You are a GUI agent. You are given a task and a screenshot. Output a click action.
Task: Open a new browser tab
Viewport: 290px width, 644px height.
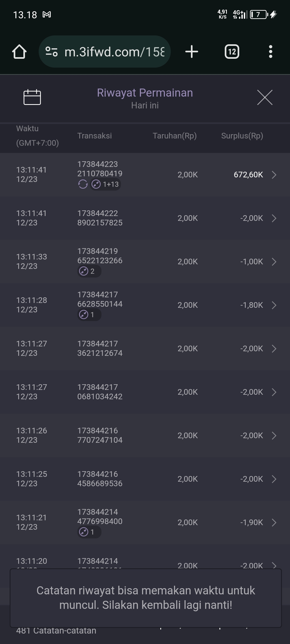pos(192,52)
